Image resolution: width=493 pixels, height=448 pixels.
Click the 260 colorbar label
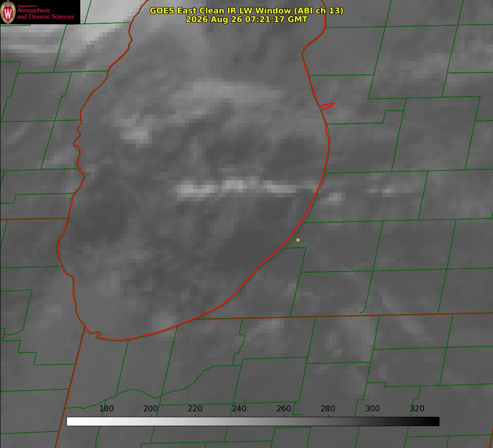(283, 408)
